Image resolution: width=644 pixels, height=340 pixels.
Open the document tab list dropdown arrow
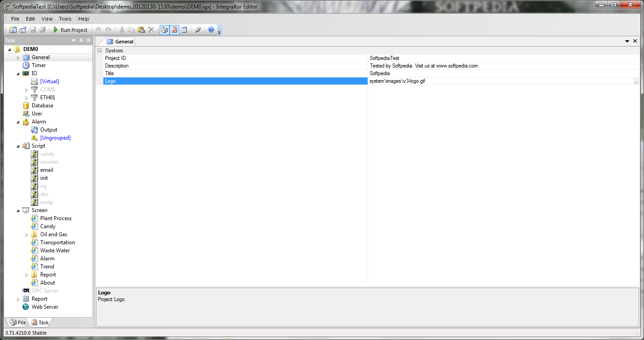pos(627,41)
